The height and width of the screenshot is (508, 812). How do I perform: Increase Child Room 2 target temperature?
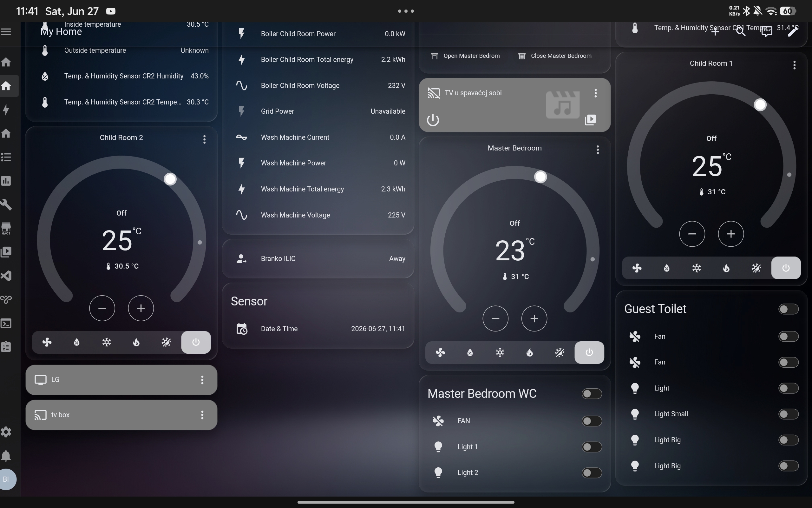click(141, 308)
